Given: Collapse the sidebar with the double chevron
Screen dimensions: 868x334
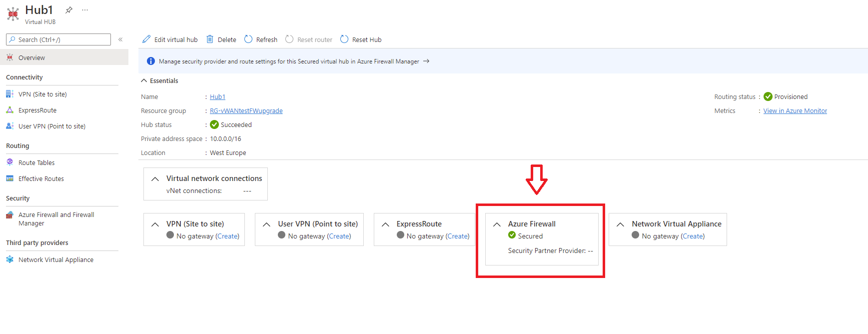Looking at the screenshot, I should point(120,39).
